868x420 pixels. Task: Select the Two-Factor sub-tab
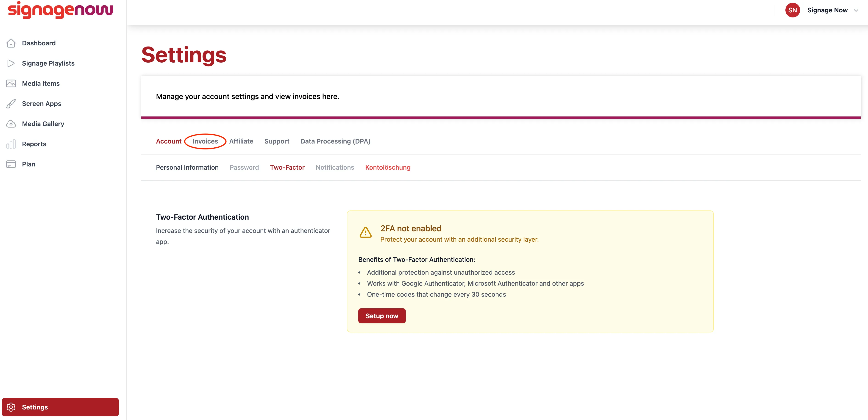point(287,167)
